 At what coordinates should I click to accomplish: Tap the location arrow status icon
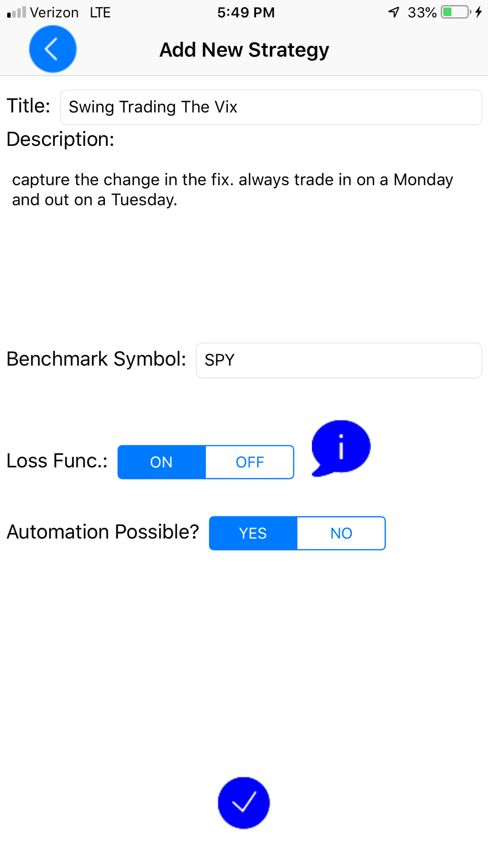(394, 12)
